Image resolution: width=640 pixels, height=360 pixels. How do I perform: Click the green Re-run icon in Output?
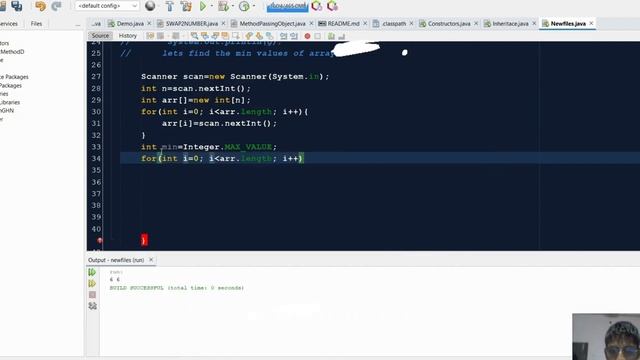click(x=92, y=272)
